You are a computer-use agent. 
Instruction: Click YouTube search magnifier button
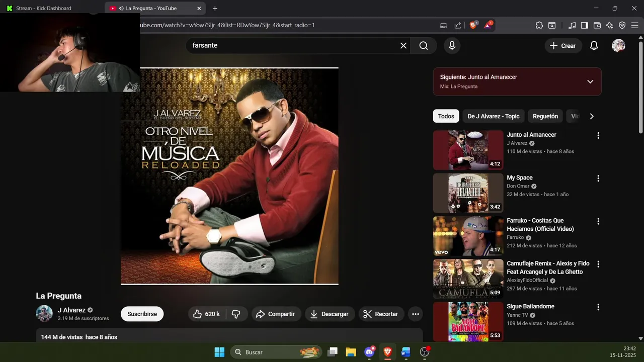click(x=424, y=46)
